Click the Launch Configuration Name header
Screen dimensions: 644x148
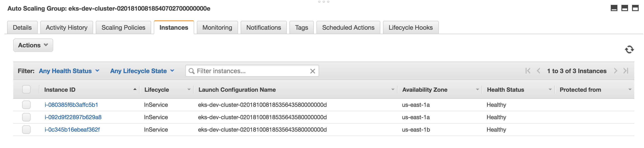pyautogui.click(x=237, y=90)
